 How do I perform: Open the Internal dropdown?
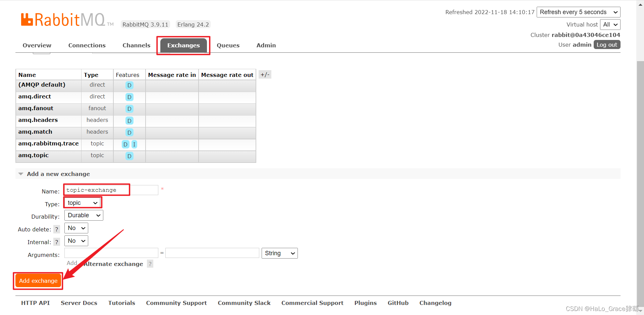click(76, 241)
